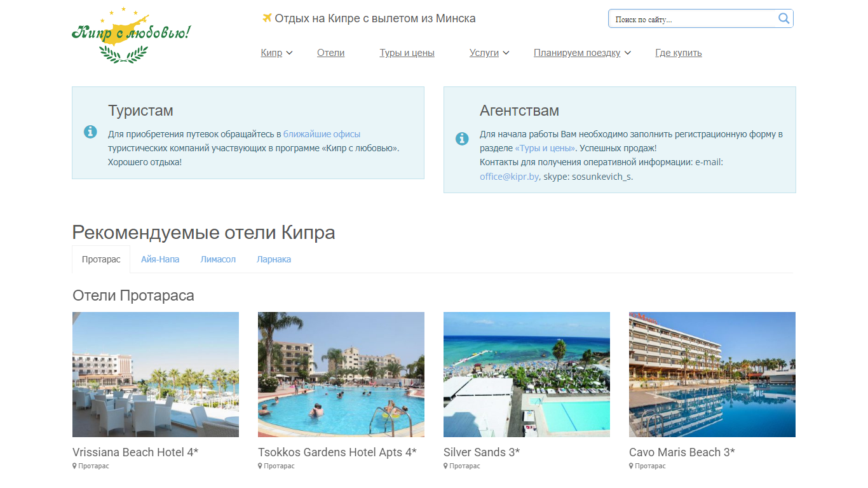868x488 pixels.
Task: Click the Протарас location label under Cavo Maris Beach
Action: tap(650, 466)
